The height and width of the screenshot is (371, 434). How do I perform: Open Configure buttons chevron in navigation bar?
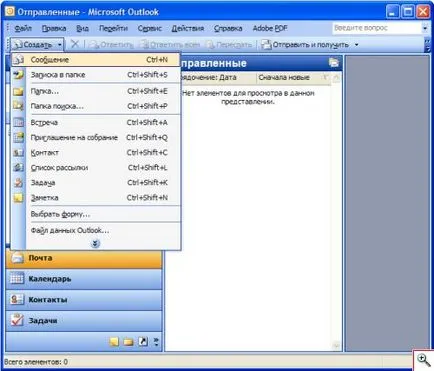tap(156, 342)
